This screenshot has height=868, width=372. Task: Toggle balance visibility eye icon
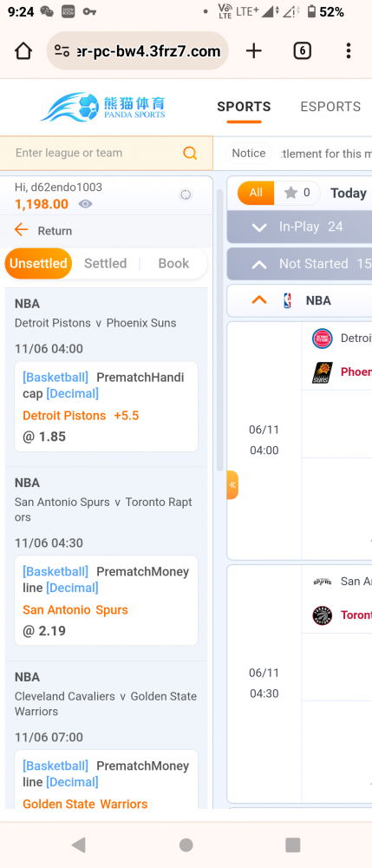pyautogui.click(x=85, y=204)
